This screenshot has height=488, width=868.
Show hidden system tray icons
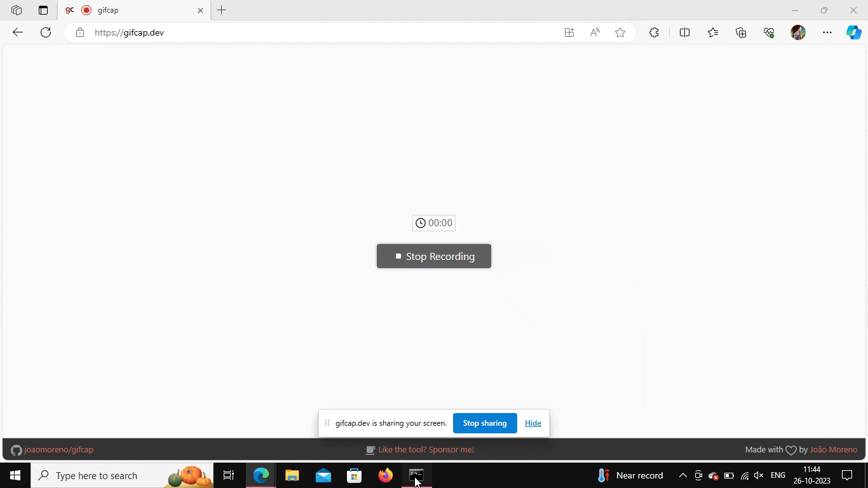[x=683, y=475]
